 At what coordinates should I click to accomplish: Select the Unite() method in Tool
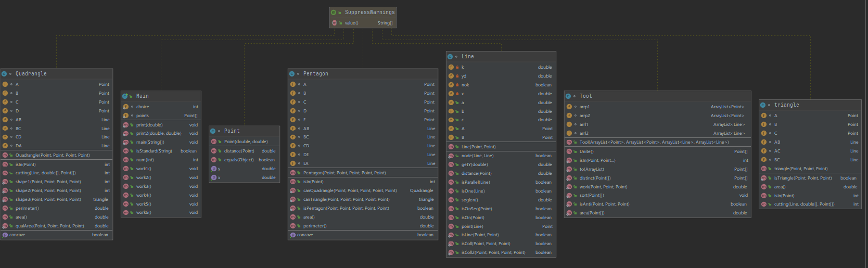[586, 151]
